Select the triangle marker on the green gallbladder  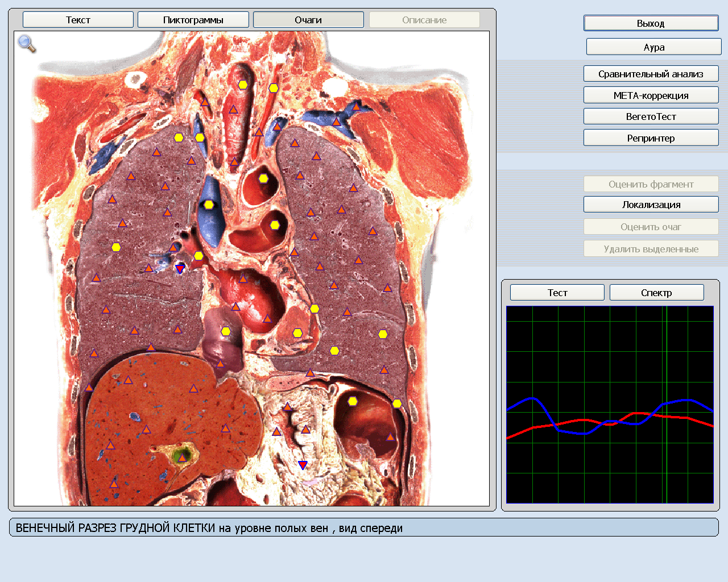coord(182,458)
